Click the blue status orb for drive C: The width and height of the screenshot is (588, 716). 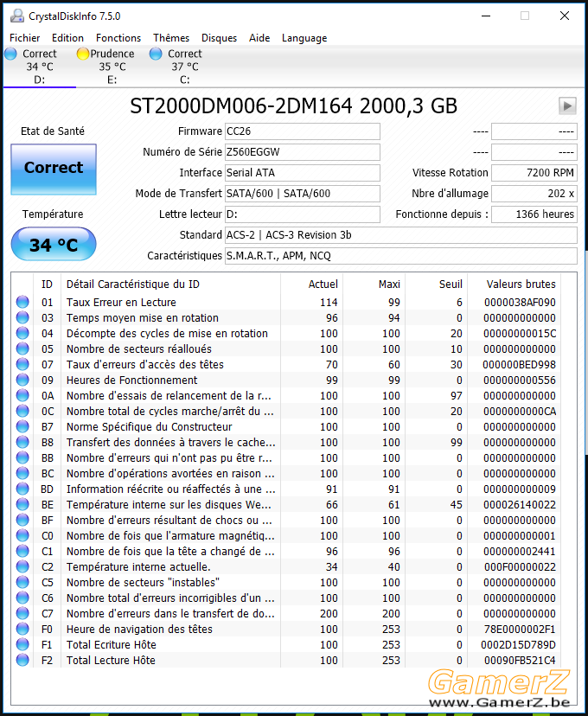[156, 54]
